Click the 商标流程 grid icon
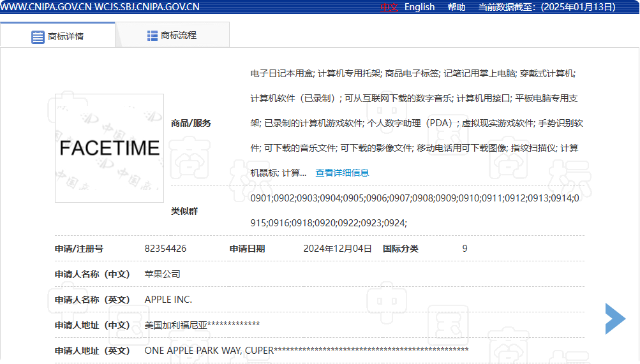This screenshot has height=364, width=640. 153,36
